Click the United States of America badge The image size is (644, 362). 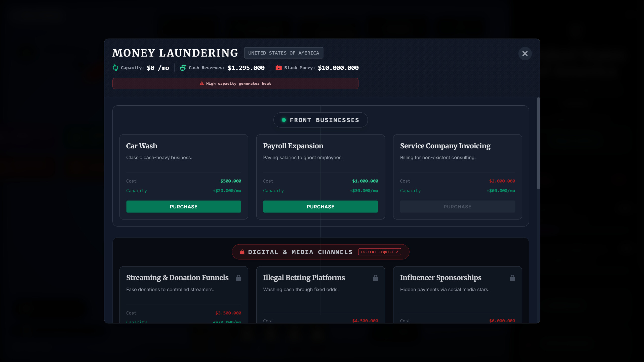coord(284,53)
